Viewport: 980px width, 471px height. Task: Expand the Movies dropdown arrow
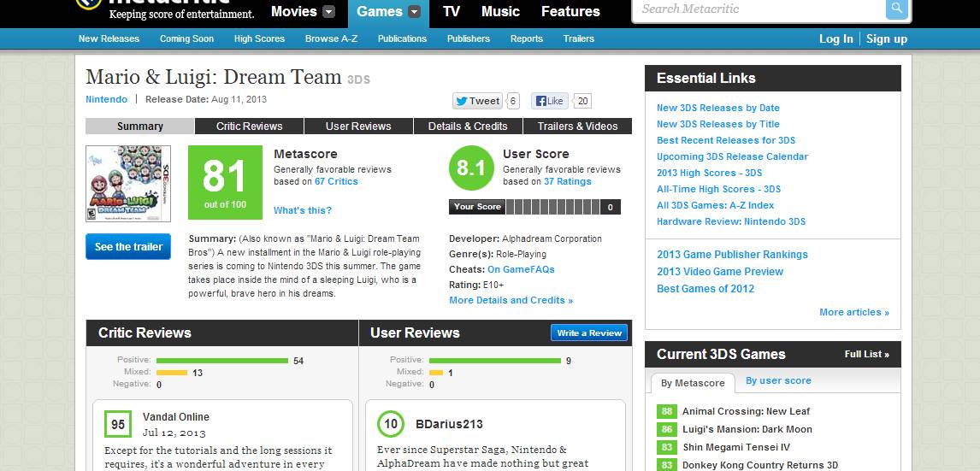coord(328,11)
